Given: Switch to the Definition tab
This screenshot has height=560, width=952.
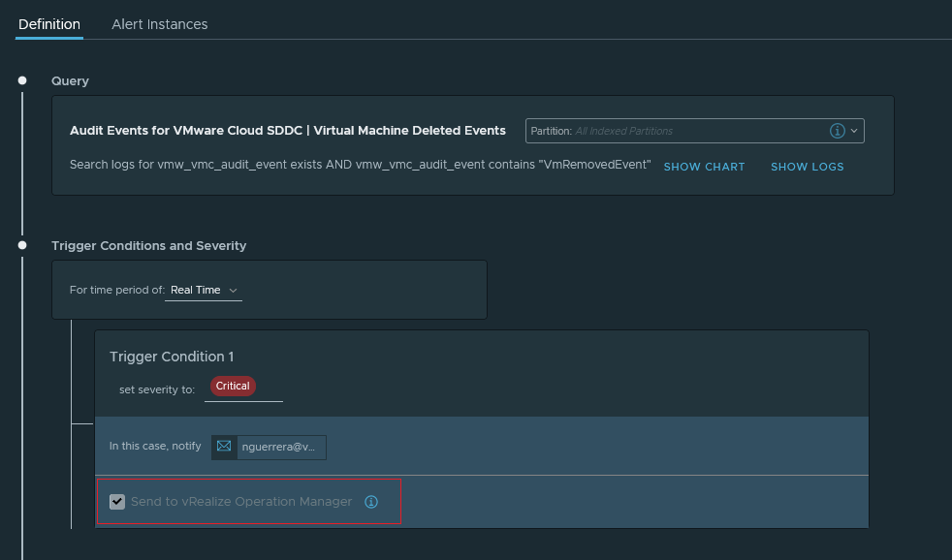Looking at the screenshot, I should 49,24.
